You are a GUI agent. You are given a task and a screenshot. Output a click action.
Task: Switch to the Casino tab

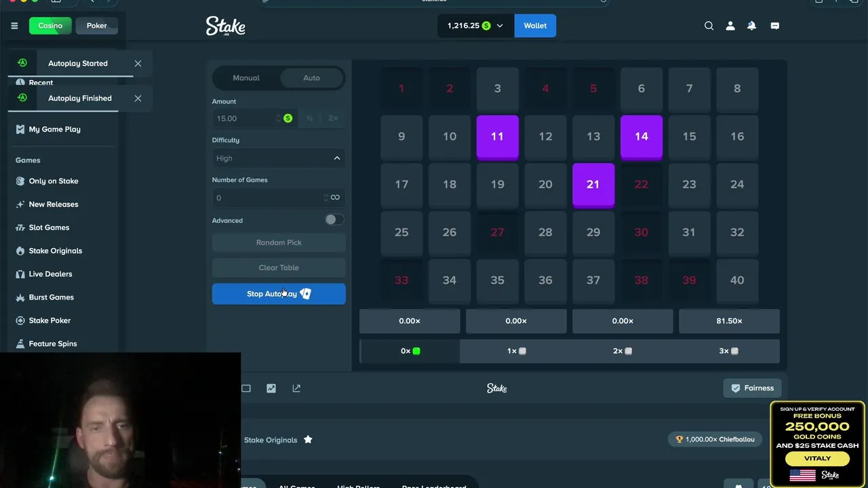(x=50, y=26)
